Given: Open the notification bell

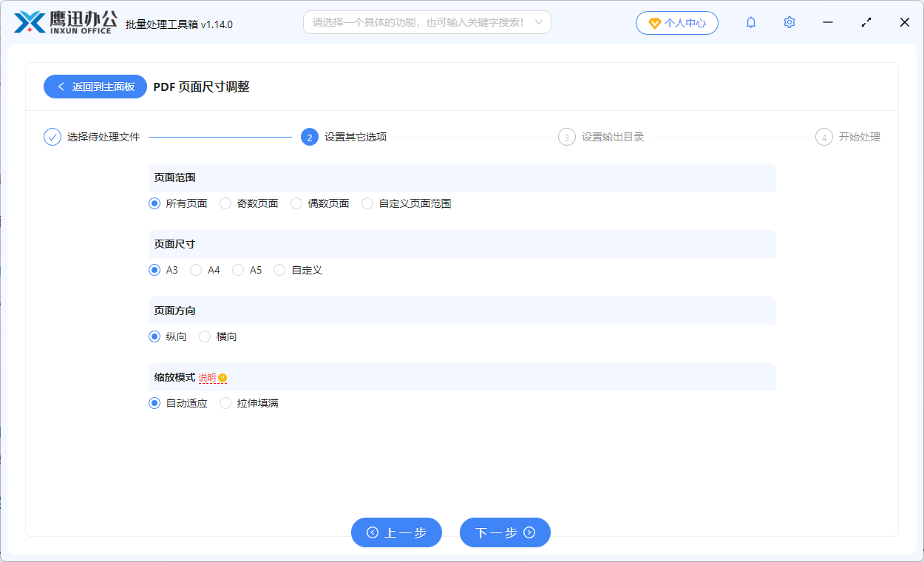Looking at the screenshot, I should (750, 22).
